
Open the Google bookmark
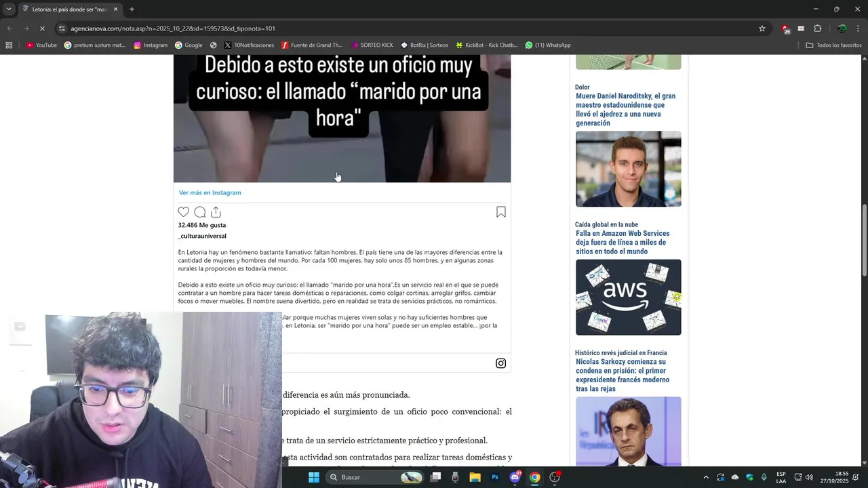(x=189, y=45)
